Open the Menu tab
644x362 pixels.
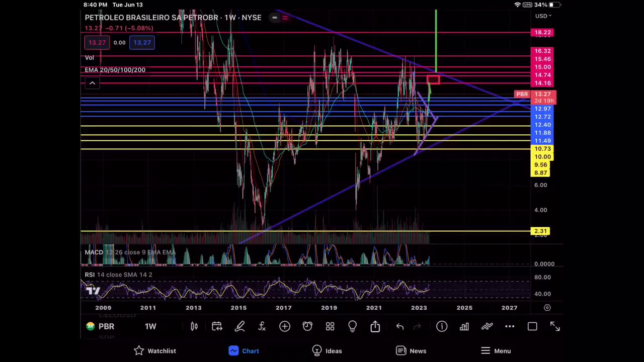tap(496, 351)
